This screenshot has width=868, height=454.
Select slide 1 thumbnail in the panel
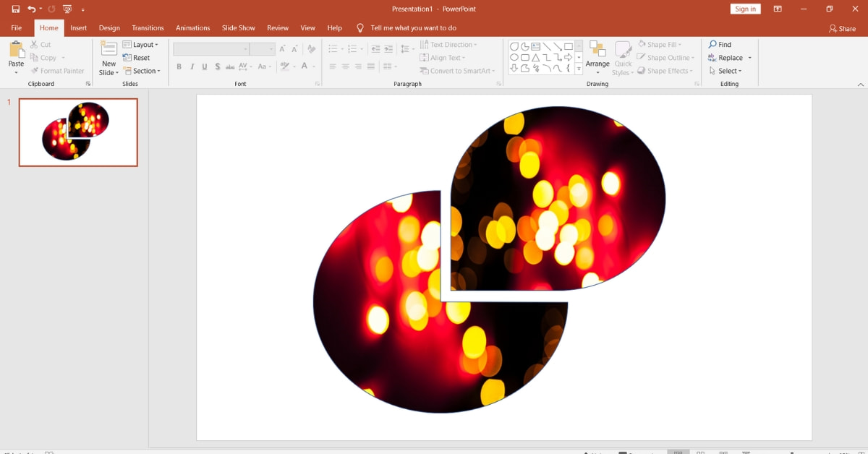coord(78,132)
